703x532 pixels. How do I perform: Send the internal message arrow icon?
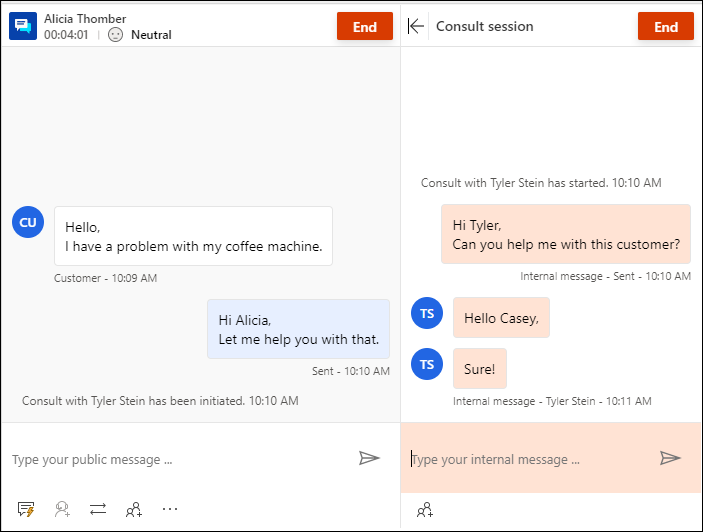point(670,458)
